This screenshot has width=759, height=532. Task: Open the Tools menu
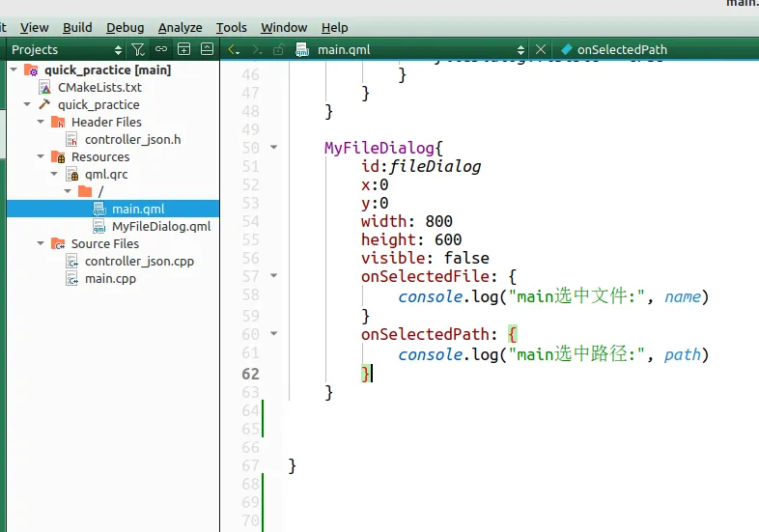click(x=232, y=28)
